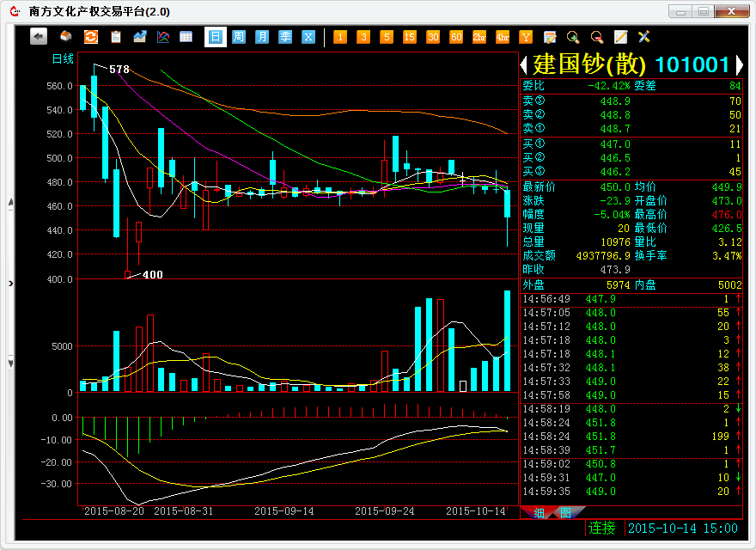This screenshot has height=550, width=756.
Task: Select the 15-minute chart period
Action: [x=409, y=36]
